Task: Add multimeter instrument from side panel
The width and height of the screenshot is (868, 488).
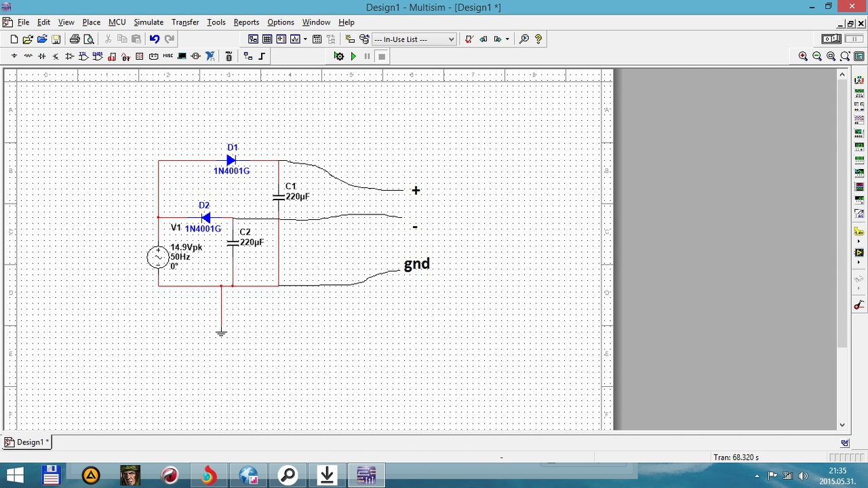Action: click(859, 80)
